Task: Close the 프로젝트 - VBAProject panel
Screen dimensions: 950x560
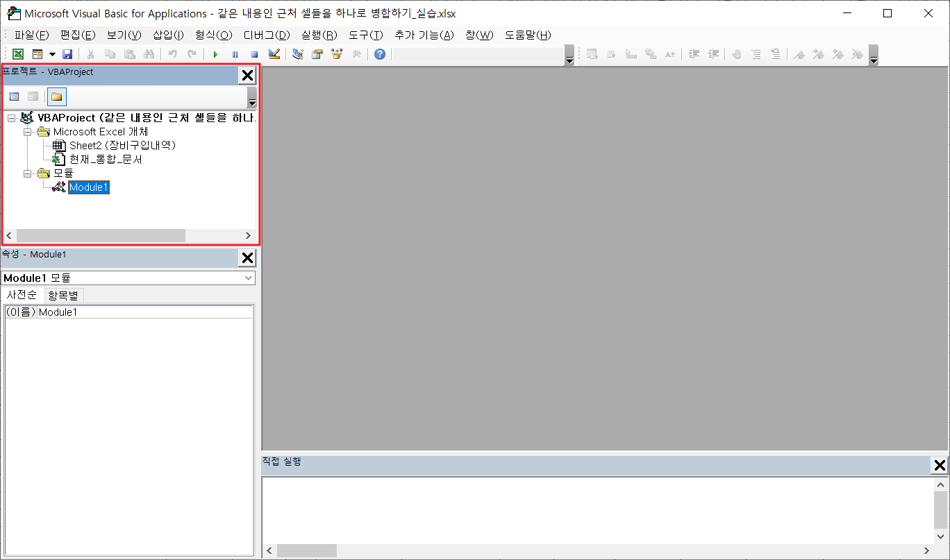Action: (247, 76)
